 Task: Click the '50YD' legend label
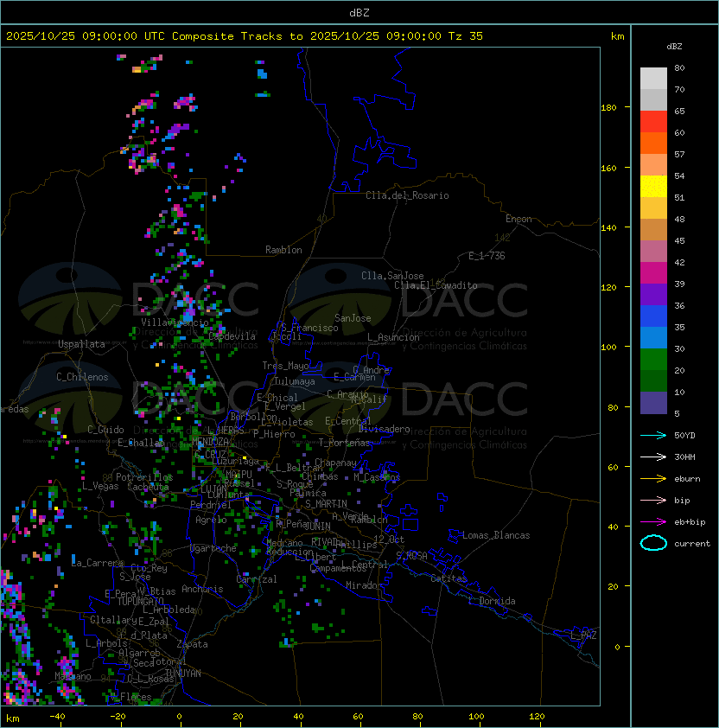click(x=684, y=436)
